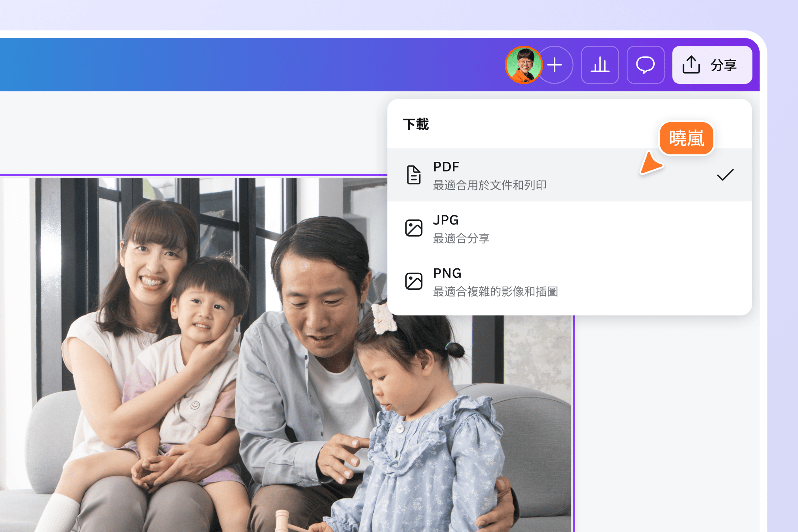
Task: Click the text 最適合複雜的影像和插圖
Action: (x=495, y=291)
